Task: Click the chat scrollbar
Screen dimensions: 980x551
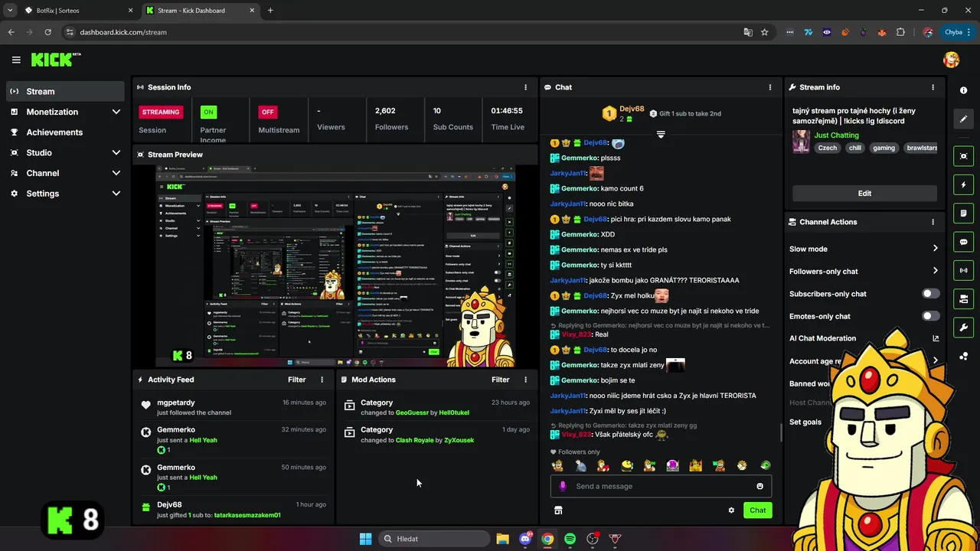Action: click(781, 432)
